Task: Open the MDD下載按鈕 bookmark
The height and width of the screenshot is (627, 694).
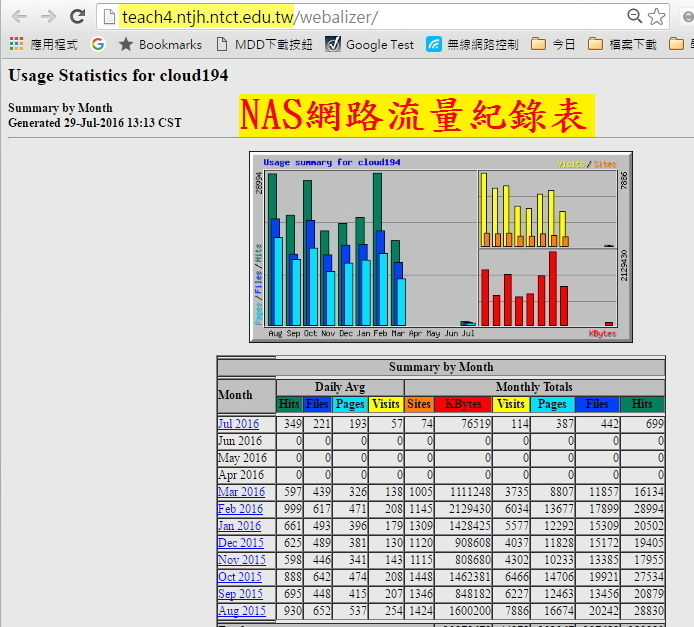Action: click(264, 44)
